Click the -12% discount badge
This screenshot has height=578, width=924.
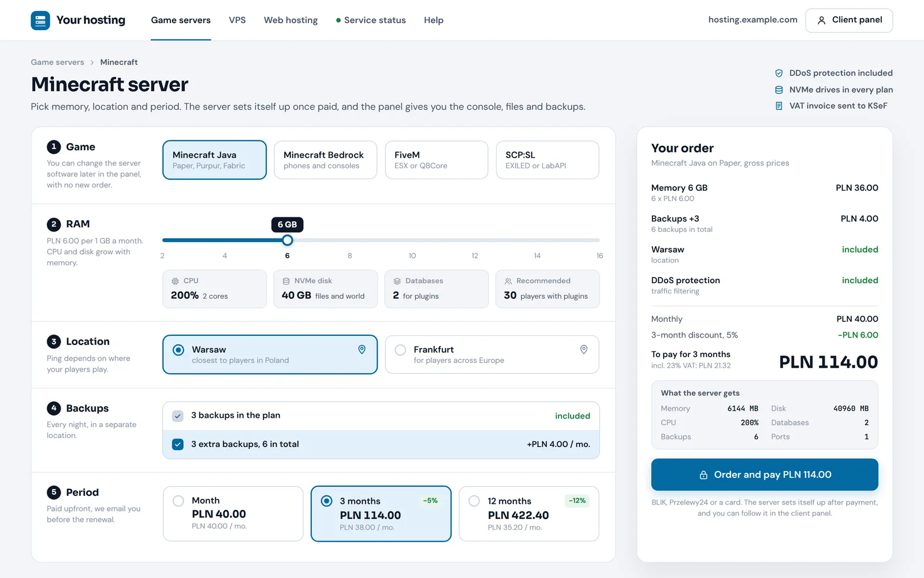(577, 501)
